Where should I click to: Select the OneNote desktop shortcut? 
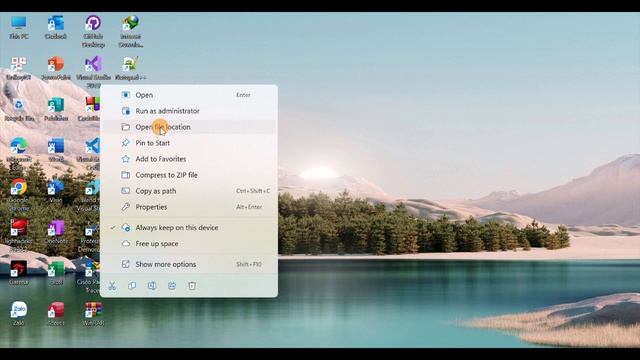pos(56,232)
